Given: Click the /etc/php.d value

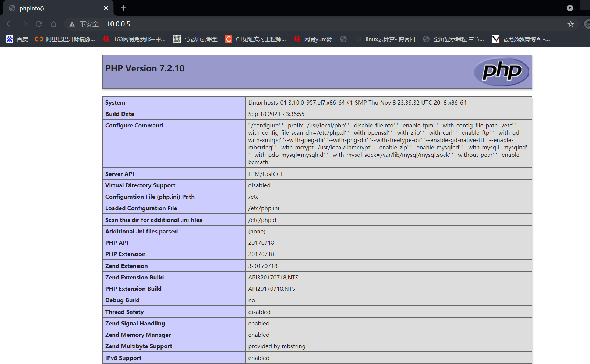Looking at the screenshot, I should pos(262,220).
